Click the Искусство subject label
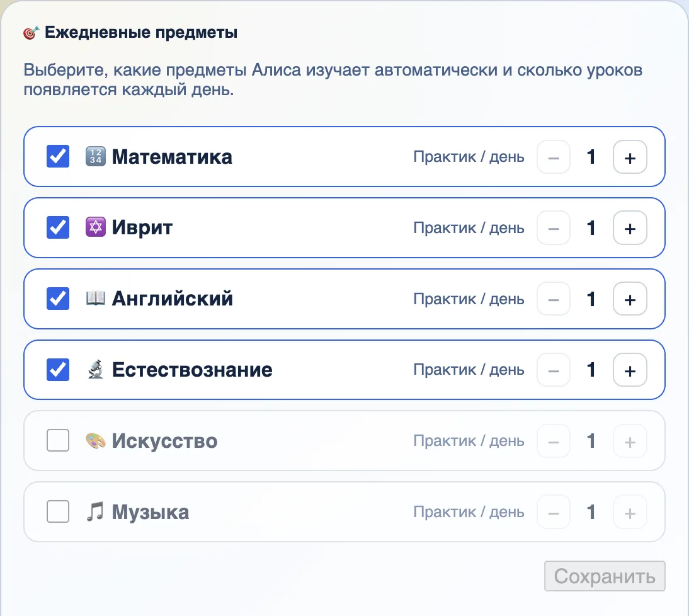Image resolution: width=689 pixels, height=616 pixels. pyautogui.click(x=164, y=441)
